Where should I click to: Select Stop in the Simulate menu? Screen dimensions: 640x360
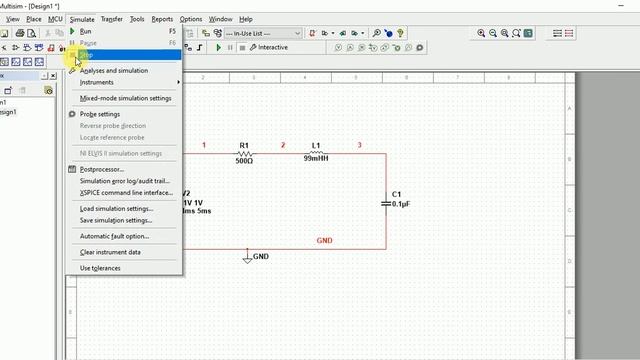(x=124, y=55)
